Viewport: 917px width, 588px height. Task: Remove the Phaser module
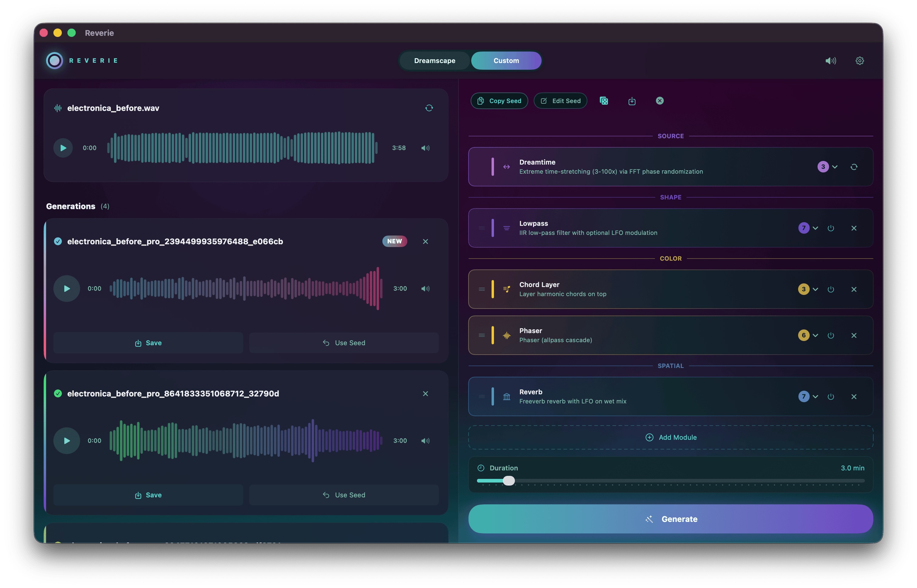[854, 336]
